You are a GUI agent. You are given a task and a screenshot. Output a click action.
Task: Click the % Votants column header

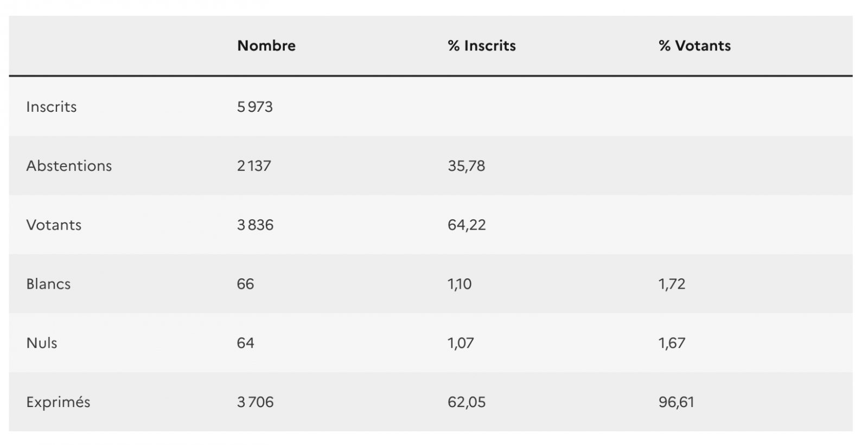(694, 46)
